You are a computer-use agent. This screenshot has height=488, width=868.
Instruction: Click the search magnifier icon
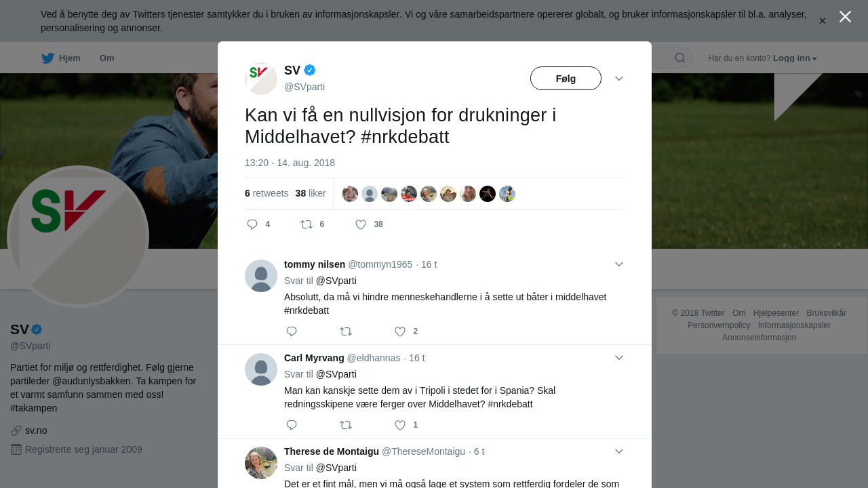pyautogui.click(x=680, y=58)
